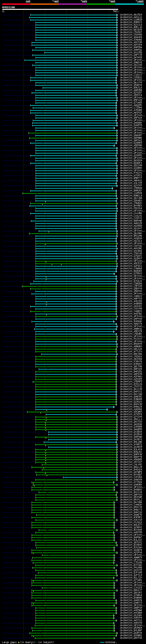This screenshot has height=644, width=146.
Task: Select hit UniRef100_B2VZD7
Action: 131,93
